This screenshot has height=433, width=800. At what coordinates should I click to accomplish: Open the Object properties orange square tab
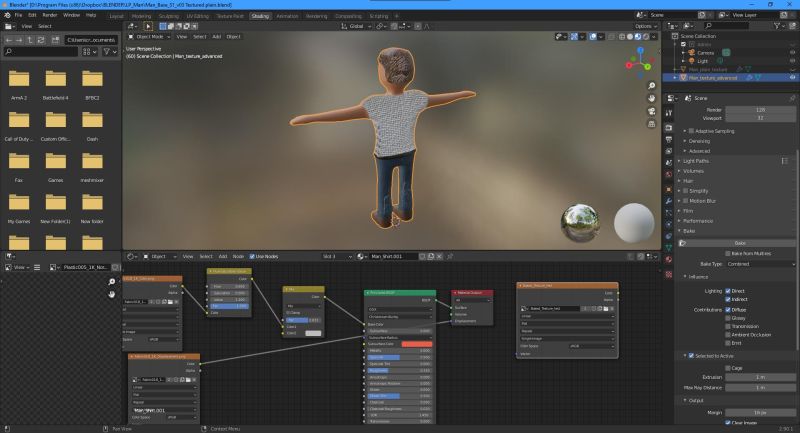(x=669, y=189)
